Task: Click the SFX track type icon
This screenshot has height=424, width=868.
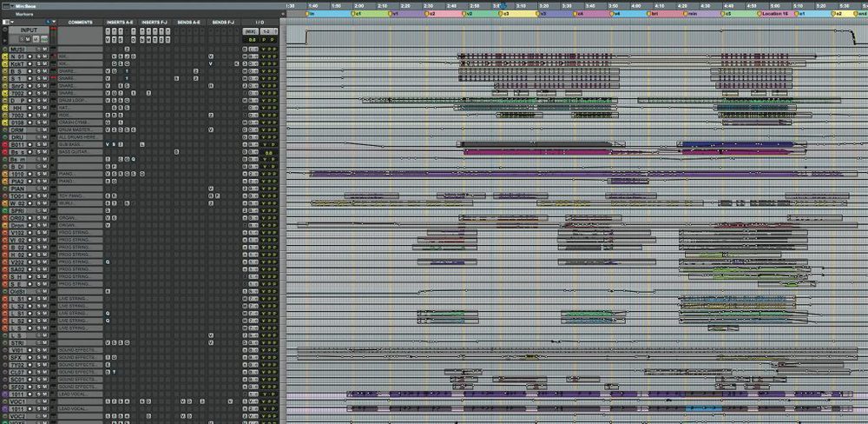Action: click(5, 357)
